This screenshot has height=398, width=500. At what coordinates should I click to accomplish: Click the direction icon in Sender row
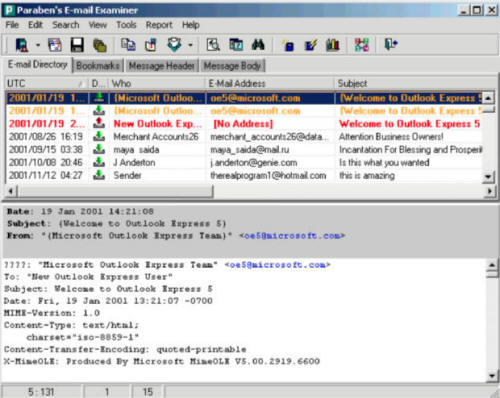[x=99, y=175]
